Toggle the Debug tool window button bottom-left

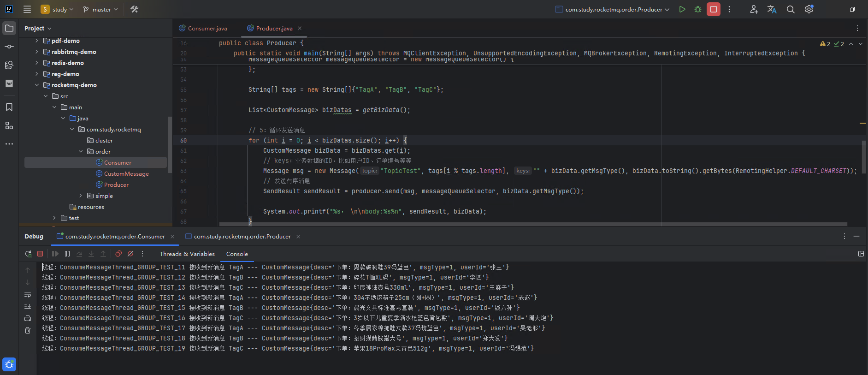(x=9, y=364)
